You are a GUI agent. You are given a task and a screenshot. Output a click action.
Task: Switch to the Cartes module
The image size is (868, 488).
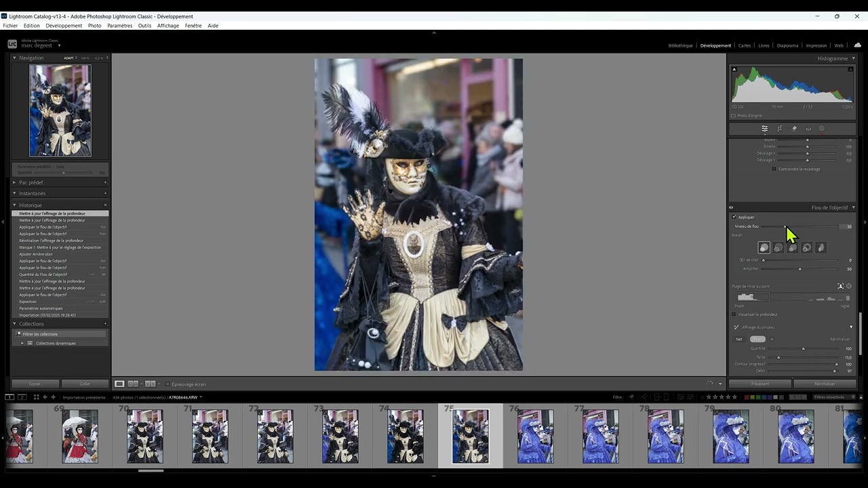click(x=745, y=45)
